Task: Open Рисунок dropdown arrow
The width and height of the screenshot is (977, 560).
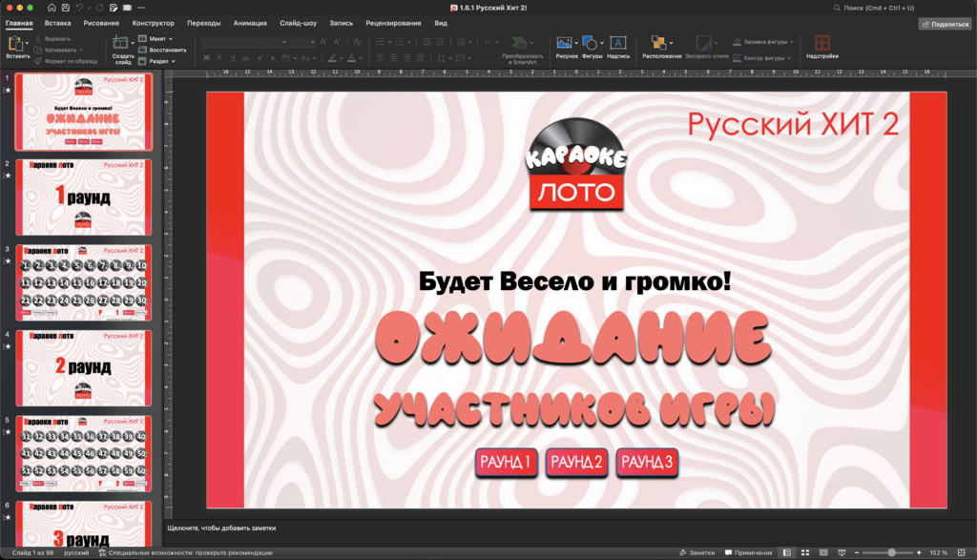Action: [576, 43]
